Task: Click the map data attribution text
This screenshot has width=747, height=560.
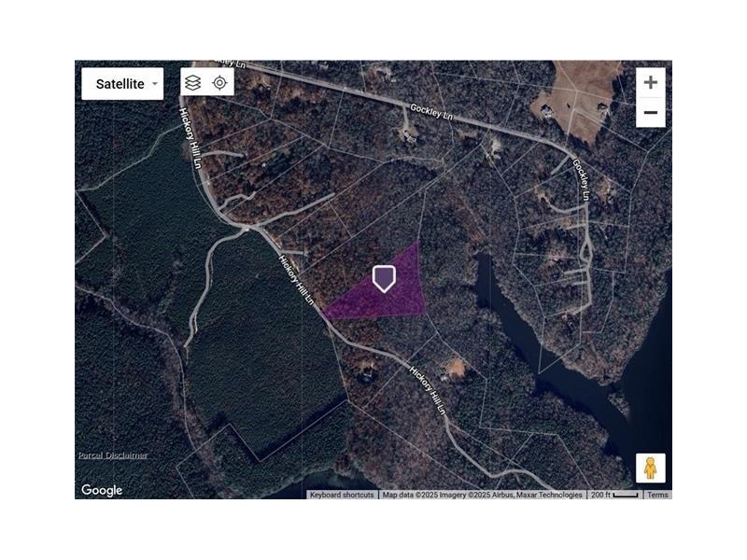Action: click(482, 495)
